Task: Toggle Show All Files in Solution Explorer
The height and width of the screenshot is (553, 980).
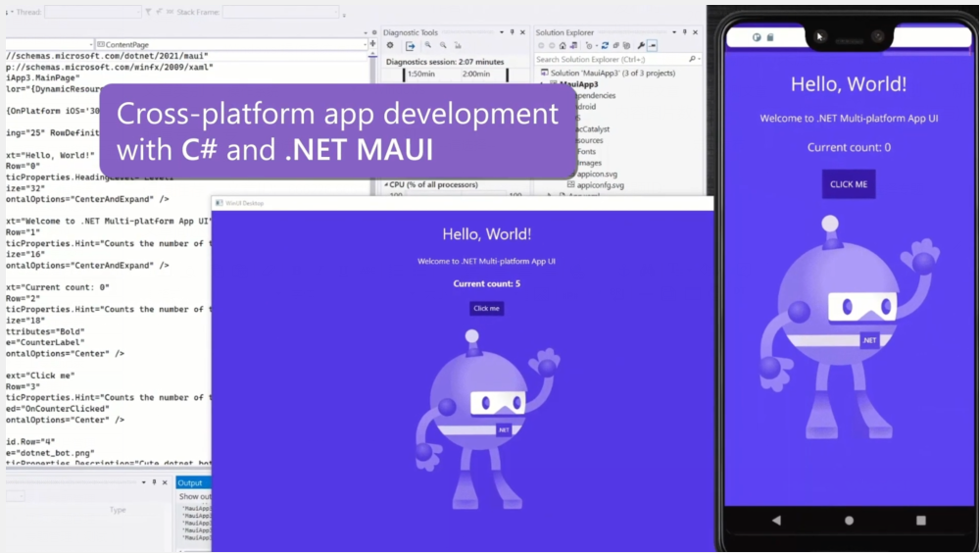Action: 627,46
